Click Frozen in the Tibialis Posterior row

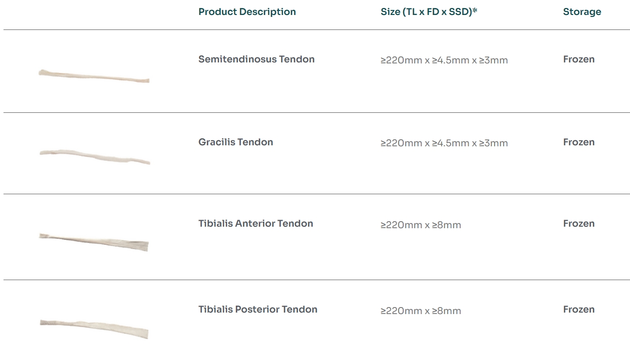(578, 309)
